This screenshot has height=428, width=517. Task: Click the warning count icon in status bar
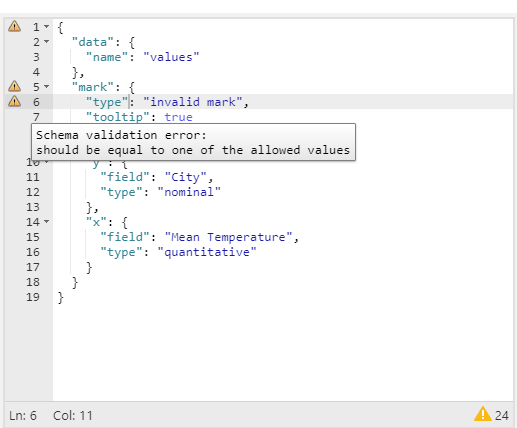(x=483, y=414)
